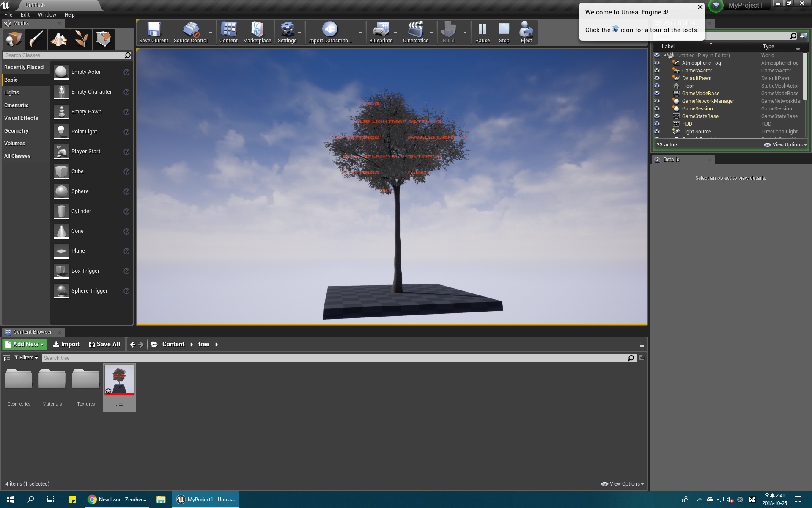Viewport: 812px width, 508px height.
Task: Click add folder icon in World Outliner
Action: click(x=804, y=36)
